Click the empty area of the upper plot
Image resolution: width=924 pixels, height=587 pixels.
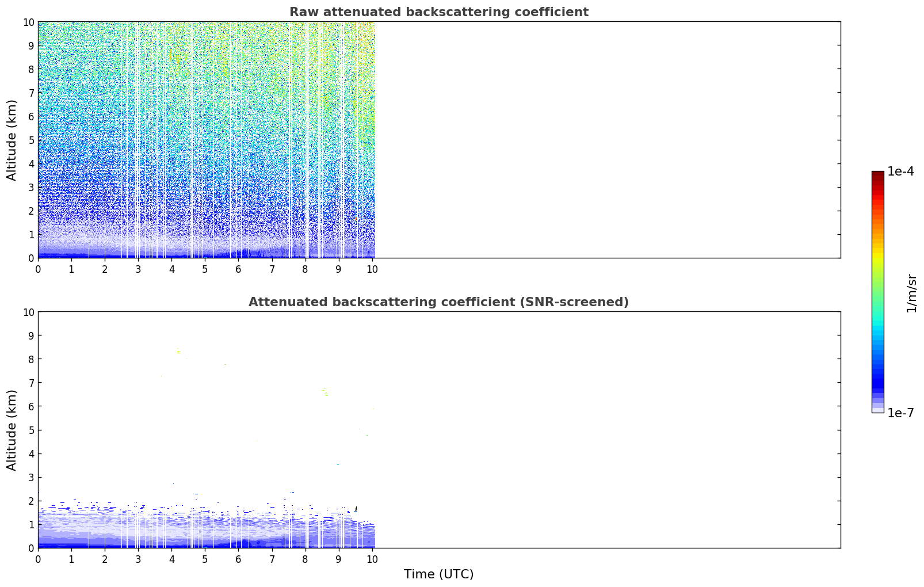(x=608, y=140)
